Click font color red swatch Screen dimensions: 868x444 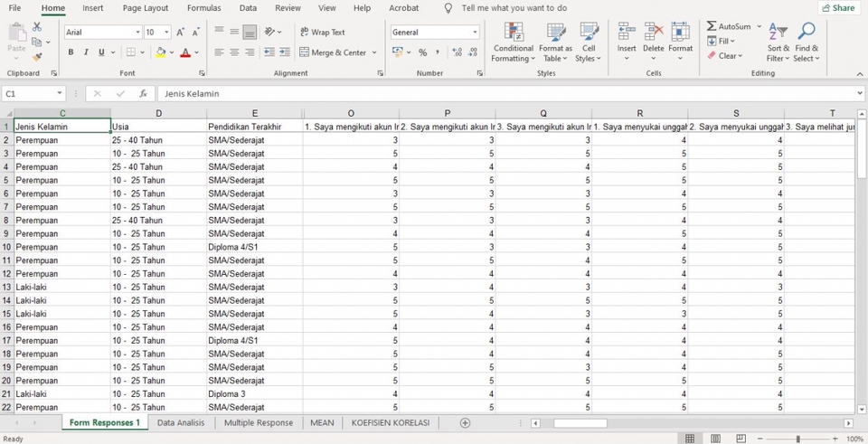[x=185, y=52]
